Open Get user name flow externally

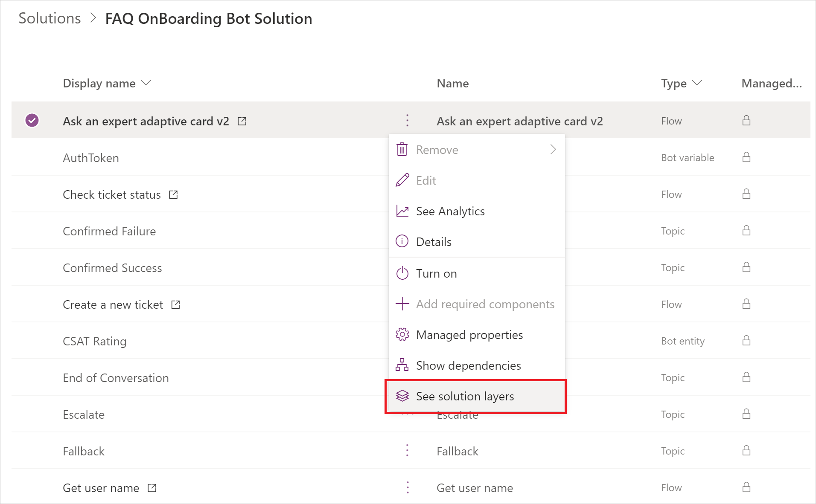152,487
